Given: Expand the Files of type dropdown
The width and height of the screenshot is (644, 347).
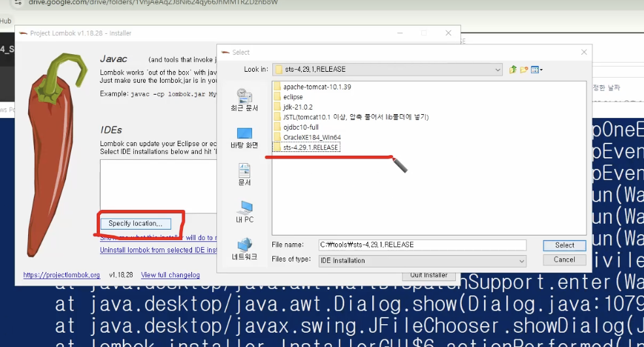Looking at the screenshot, I should coord(521,261).
